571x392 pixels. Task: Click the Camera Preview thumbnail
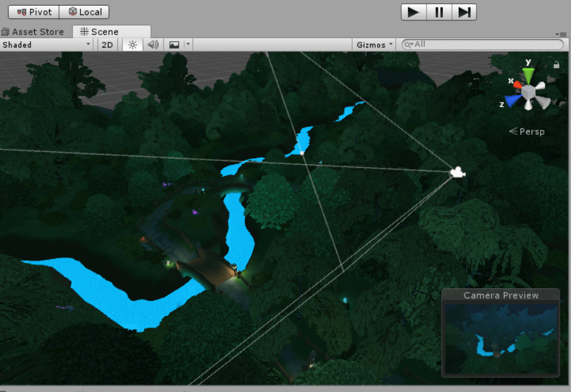click(501, 339)
